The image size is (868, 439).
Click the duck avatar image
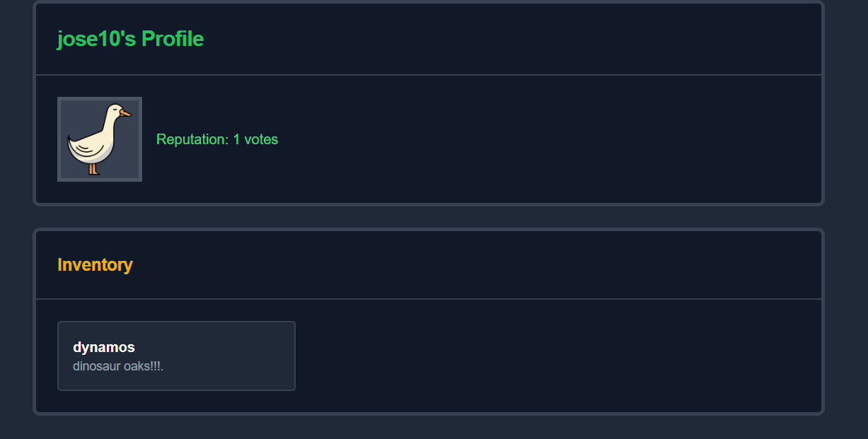[x=100, y=139]
